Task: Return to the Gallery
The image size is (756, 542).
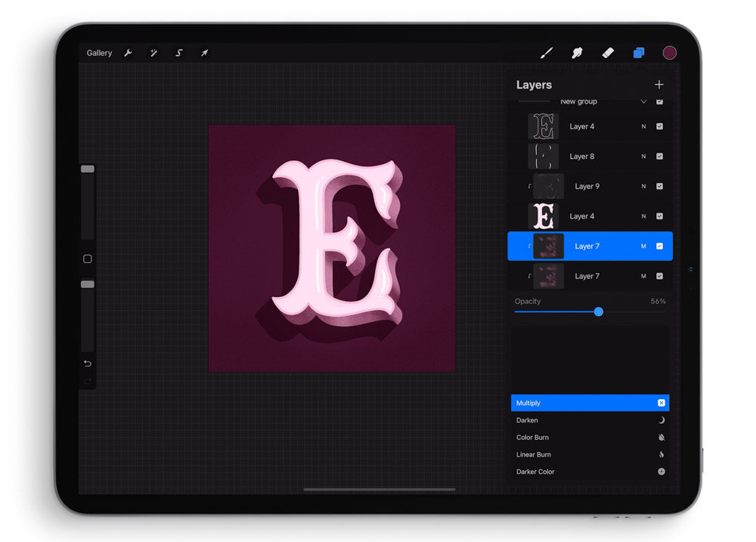Action: click(x=99, y=53)
